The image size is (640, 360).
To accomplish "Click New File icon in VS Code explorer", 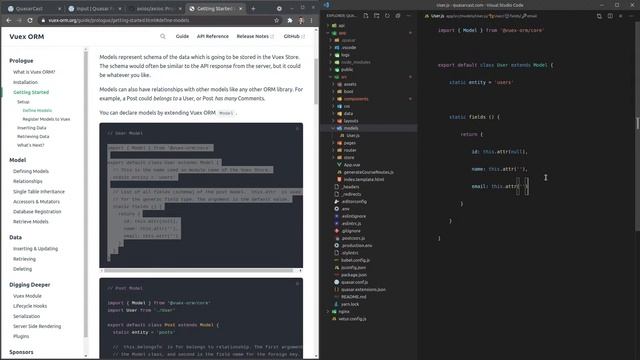I will point(366,16).
